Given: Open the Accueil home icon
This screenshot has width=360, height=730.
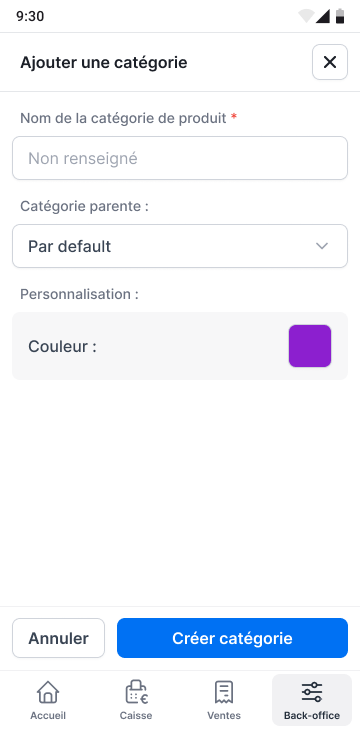Looking at the screenshot, I should 48,692.
